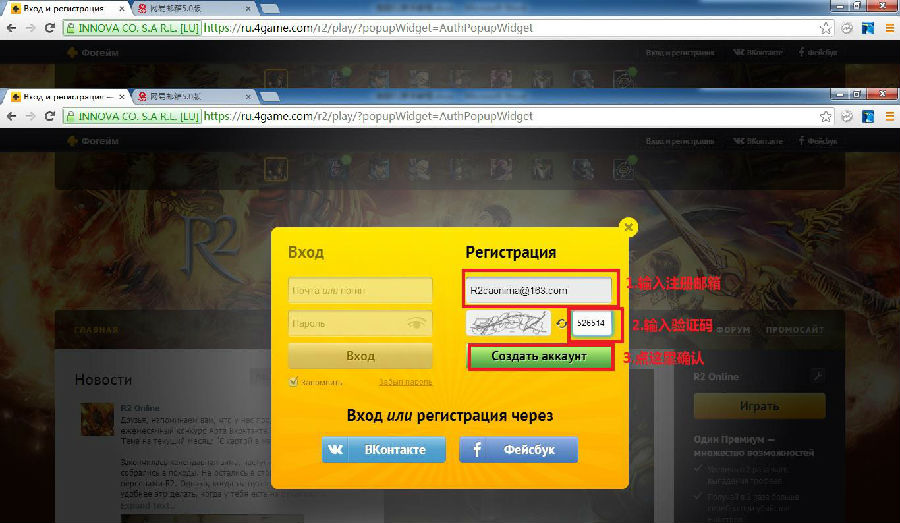
Task: Open the R2 Online news thumbnail
Action: click(x=96, y=420)
